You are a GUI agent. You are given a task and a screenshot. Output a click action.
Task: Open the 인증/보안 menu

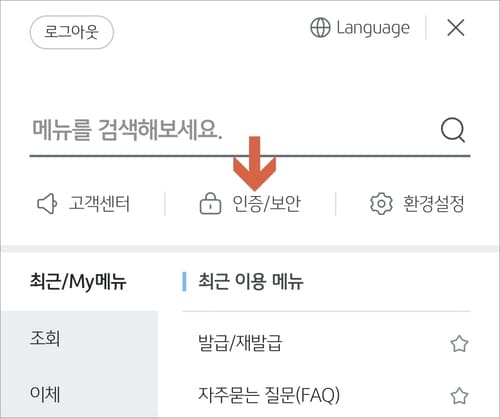point(250,203)
